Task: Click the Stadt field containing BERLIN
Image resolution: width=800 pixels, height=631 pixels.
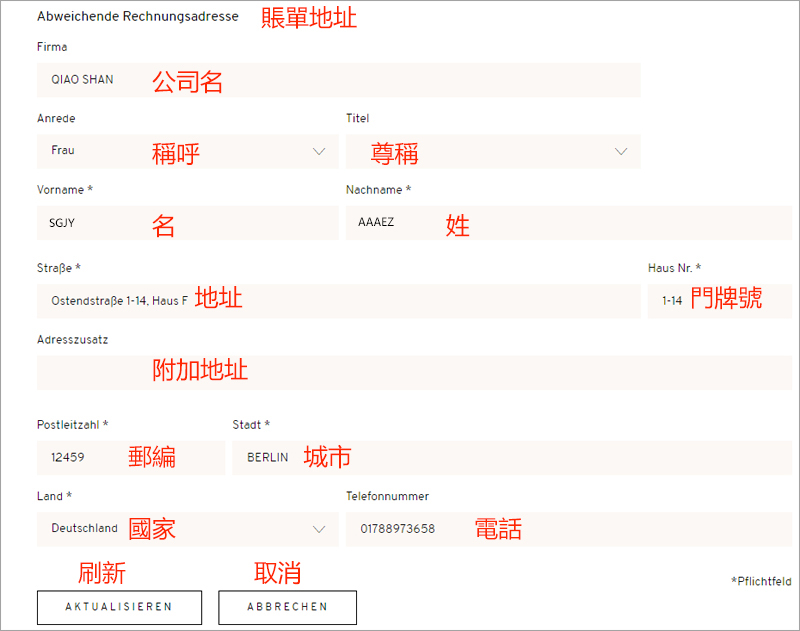Action: (x=511, y=458)
